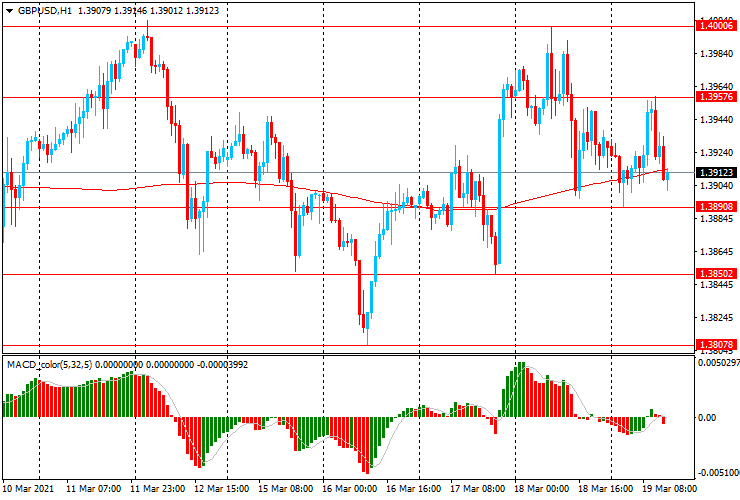Image resolution: width=740 pixels, height=500 pixels.
Task: Click the 18 Mar 00:00 time label
Action: coord(545,491)
